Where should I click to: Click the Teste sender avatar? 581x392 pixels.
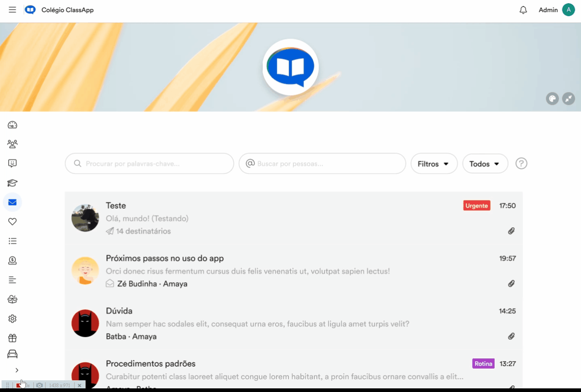(x=85, y=218)
